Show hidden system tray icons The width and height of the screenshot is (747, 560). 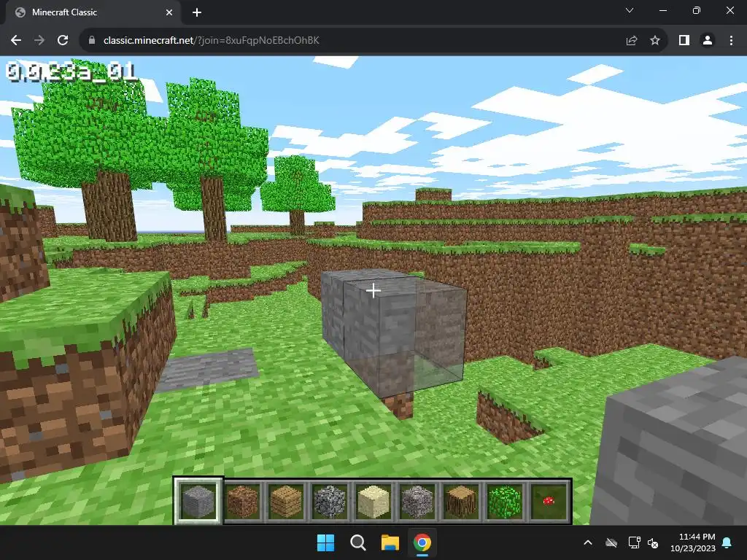(x=588, y=542)
